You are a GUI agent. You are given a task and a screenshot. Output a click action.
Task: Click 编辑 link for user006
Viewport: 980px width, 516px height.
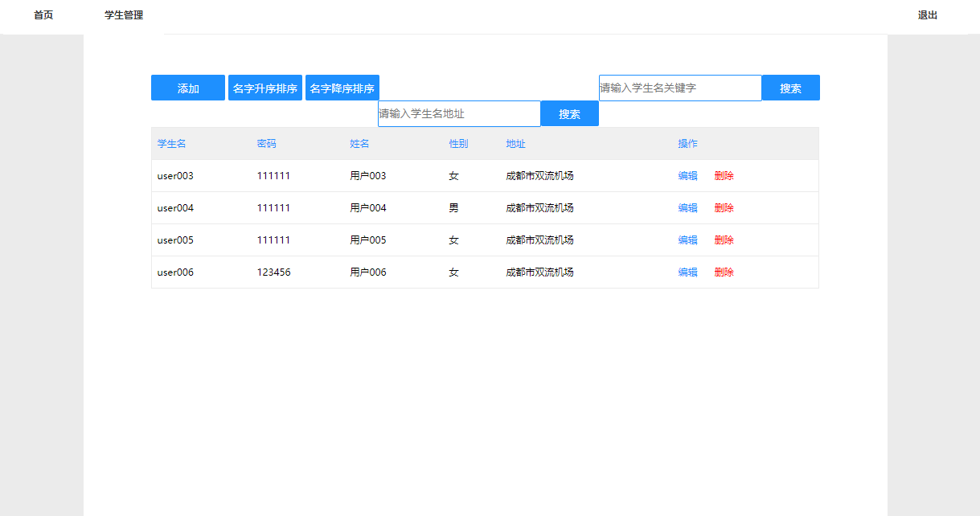pos(688,272)
